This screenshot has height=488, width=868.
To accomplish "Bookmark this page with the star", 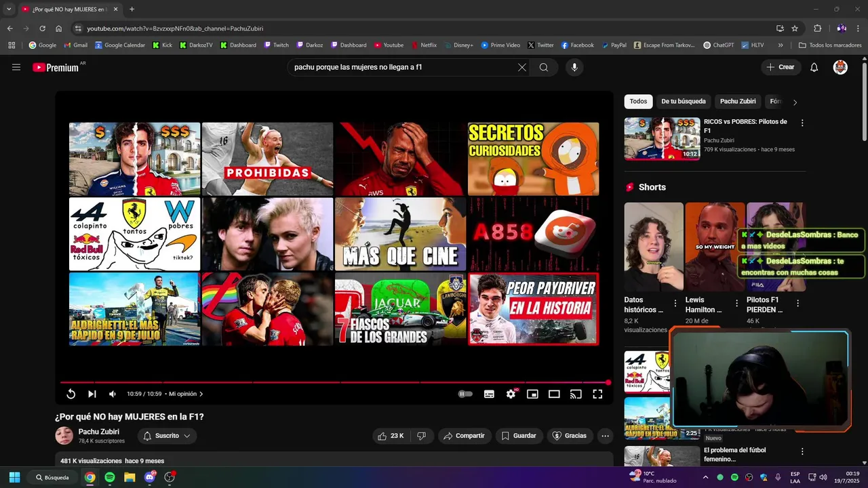I will (x=795, y=28).
